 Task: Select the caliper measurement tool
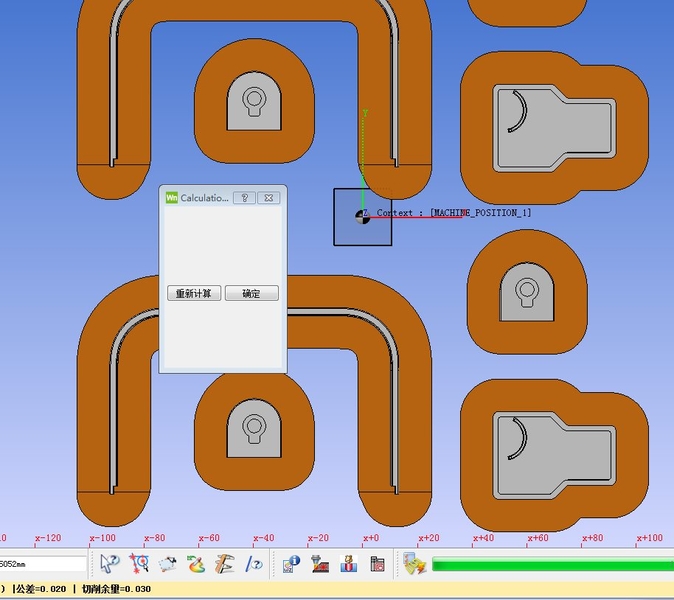click(x=225, y=565)
